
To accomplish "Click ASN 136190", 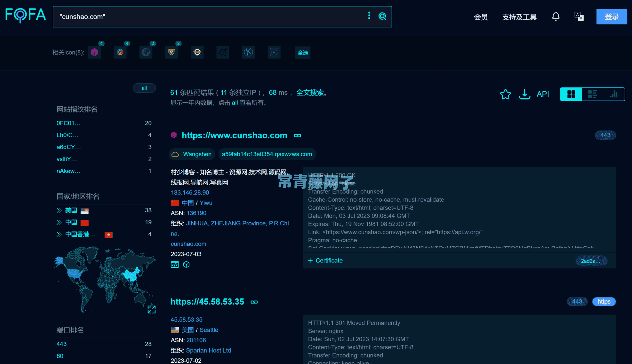I will pyautogui.click(x=196, y=213).
